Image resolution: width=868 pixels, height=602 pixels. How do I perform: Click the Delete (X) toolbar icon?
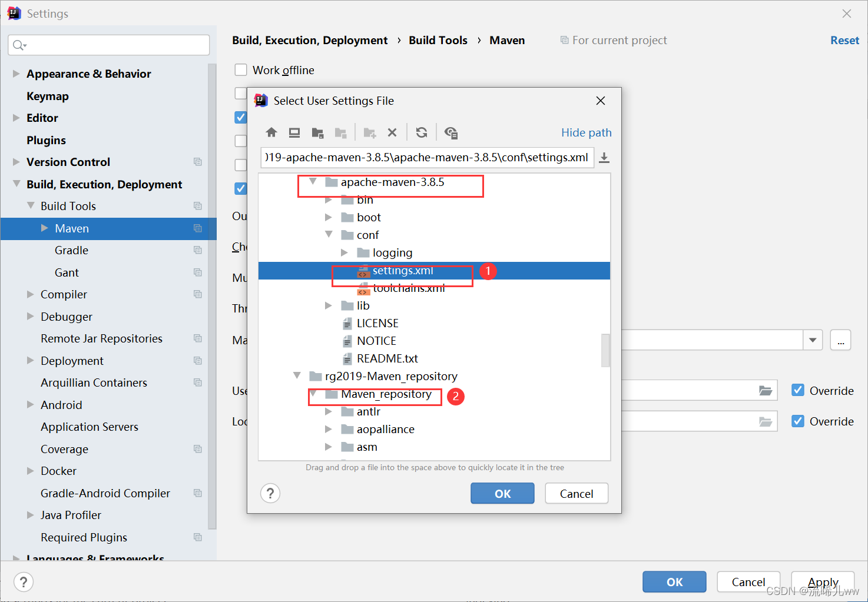point(392,132)
